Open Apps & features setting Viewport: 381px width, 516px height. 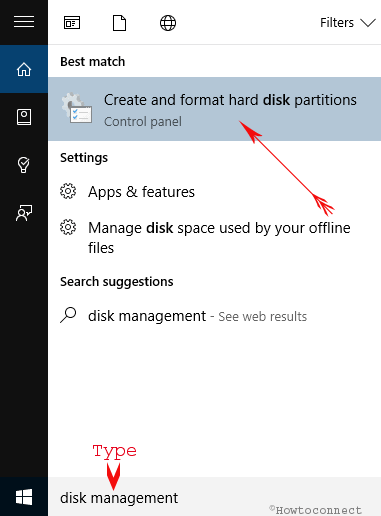point(215,192)
